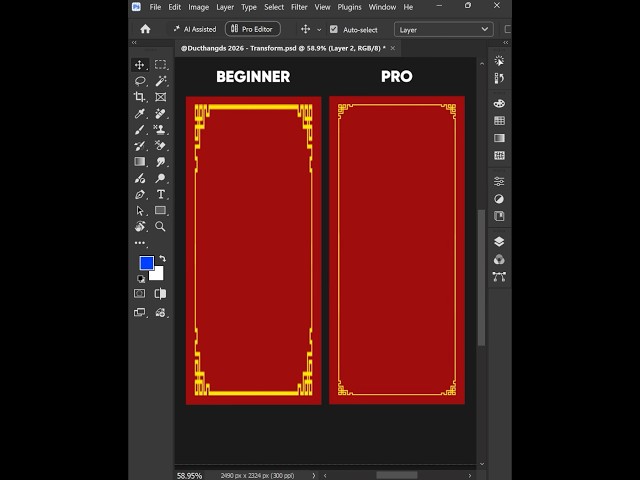
Task: Open the Edit Toolbar three-dots menu
Action: tap(140, 243)
